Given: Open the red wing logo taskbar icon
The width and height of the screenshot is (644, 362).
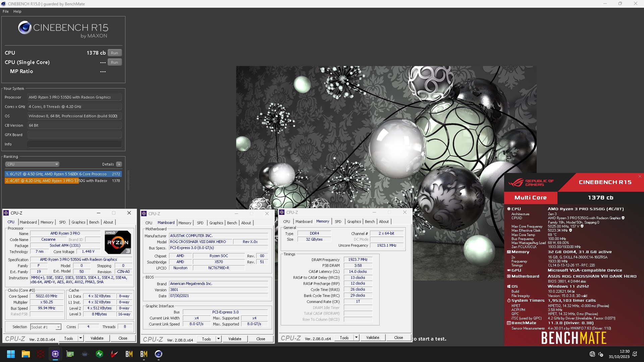Looking at the screenshot, I should point(114,354).
